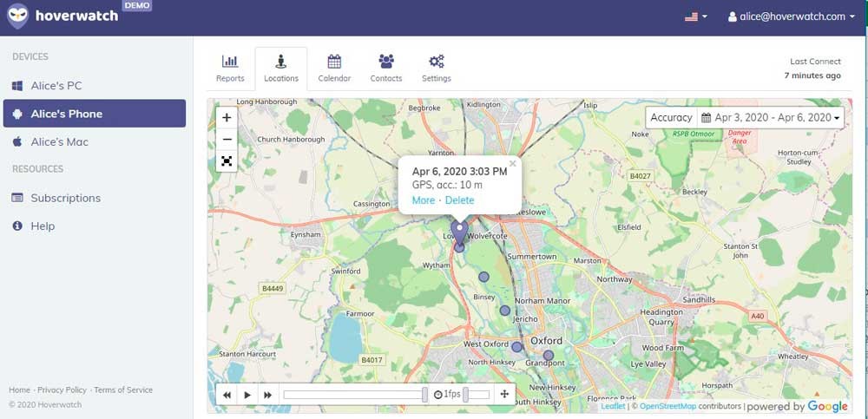Click the Windows icon for Alice's PC

coord(17,86)
